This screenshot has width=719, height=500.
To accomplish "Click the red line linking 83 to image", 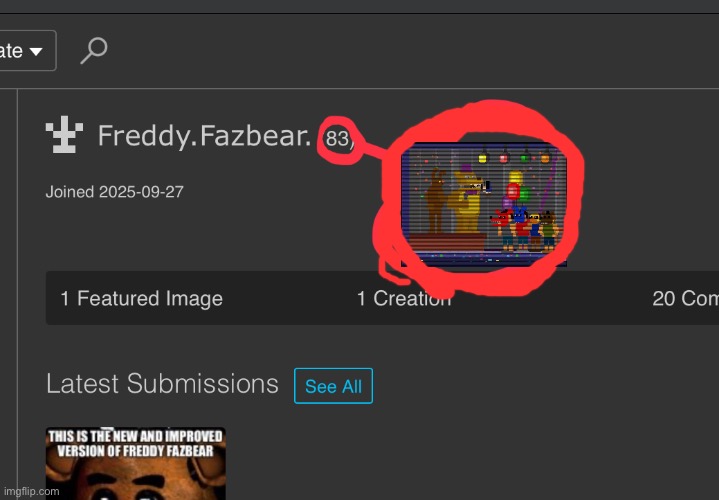I will [375, 150].
